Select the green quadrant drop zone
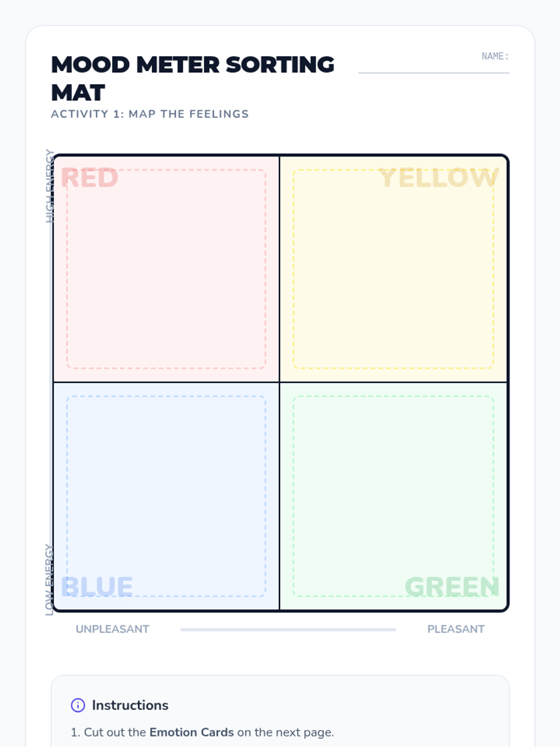Image resolution: width=560 pixels, height=747 pixels. [393, 496]
